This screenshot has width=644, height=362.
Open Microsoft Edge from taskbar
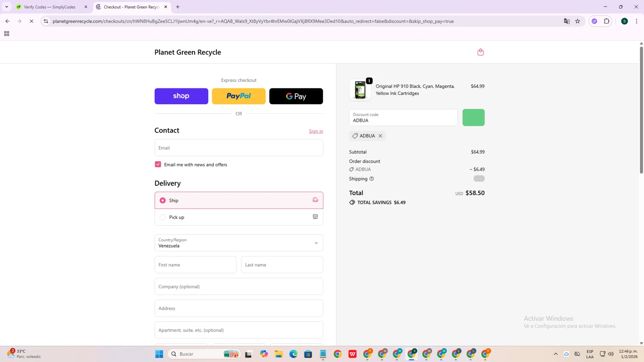[x=293, y=354]
